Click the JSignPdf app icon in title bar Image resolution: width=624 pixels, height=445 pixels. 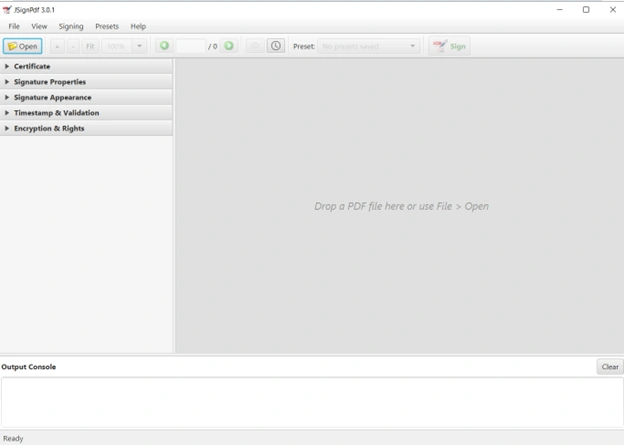click(7, 10)
